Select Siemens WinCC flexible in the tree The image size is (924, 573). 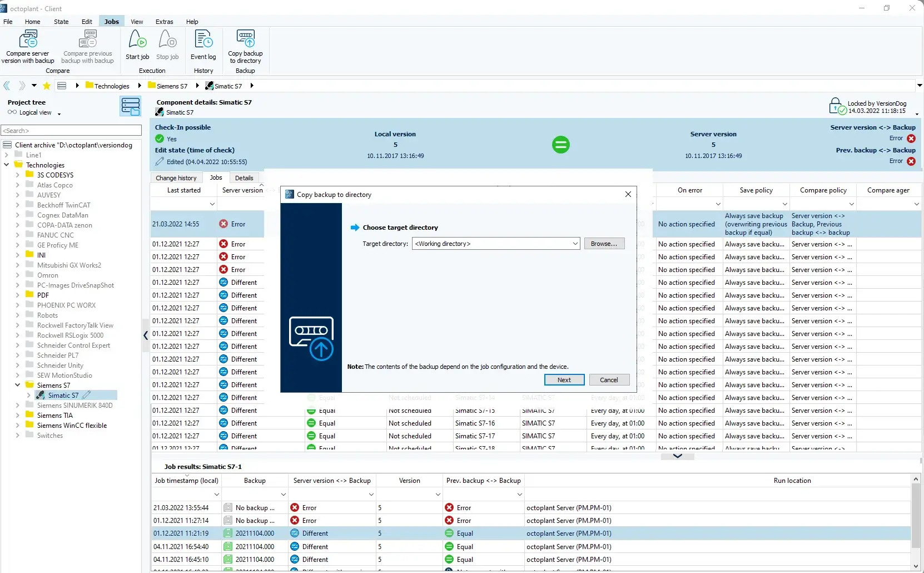(x=72, y=425)
